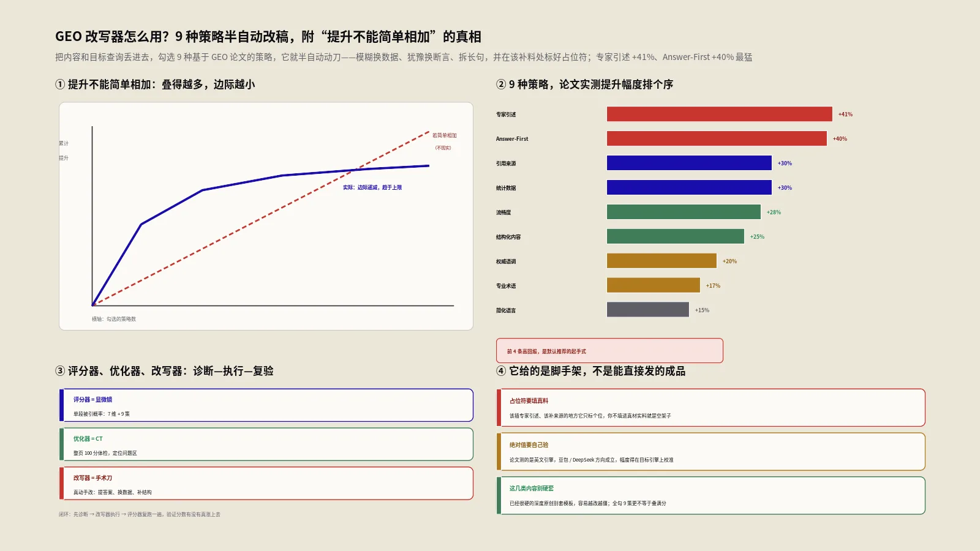
Task: Click the "简化语言" row label
Action: point(506,310)
